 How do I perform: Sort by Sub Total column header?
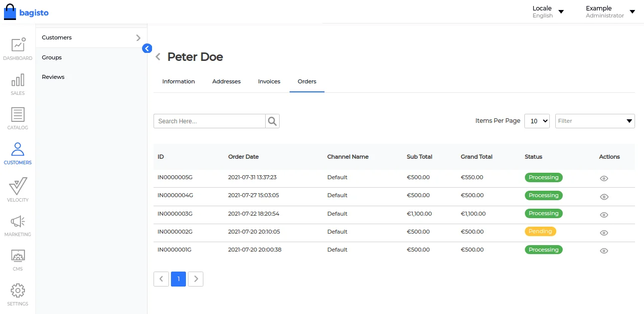(419, 157)
